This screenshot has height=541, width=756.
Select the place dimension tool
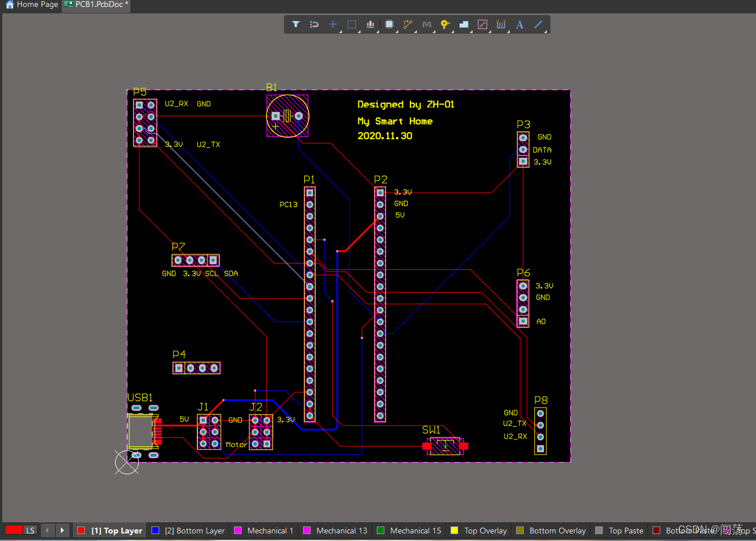(x=501, y=24)
